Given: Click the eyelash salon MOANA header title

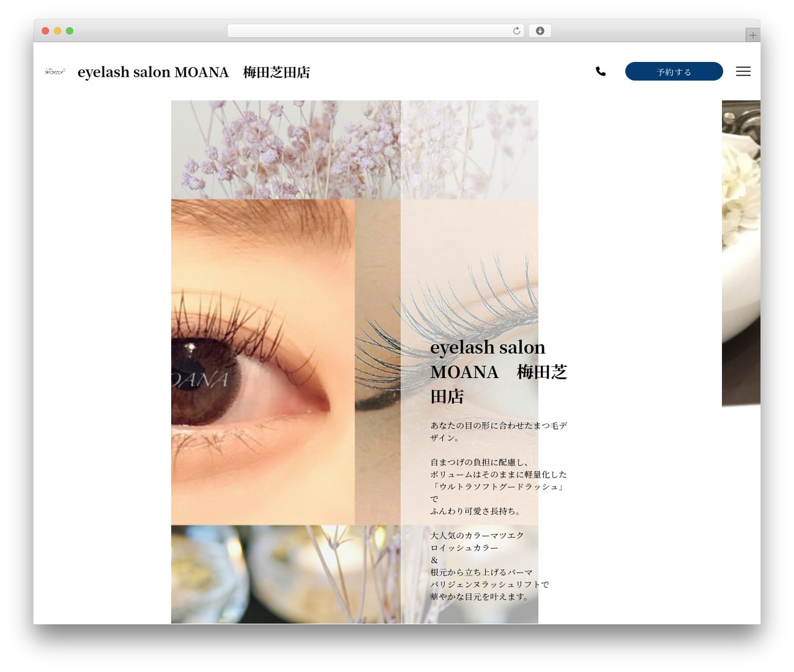Looking at the screenshot, I should pos(194,72).
